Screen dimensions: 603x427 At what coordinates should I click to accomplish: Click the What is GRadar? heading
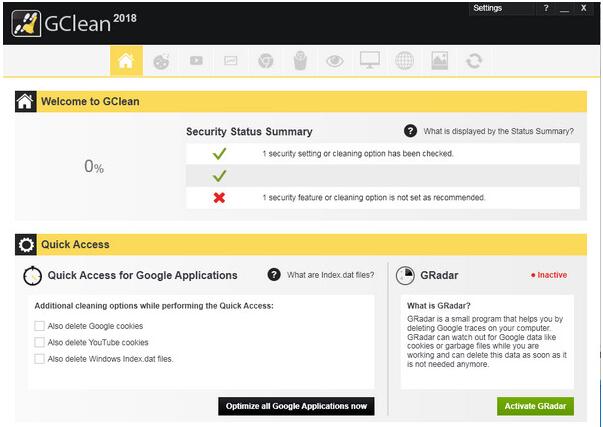point(439,306)
